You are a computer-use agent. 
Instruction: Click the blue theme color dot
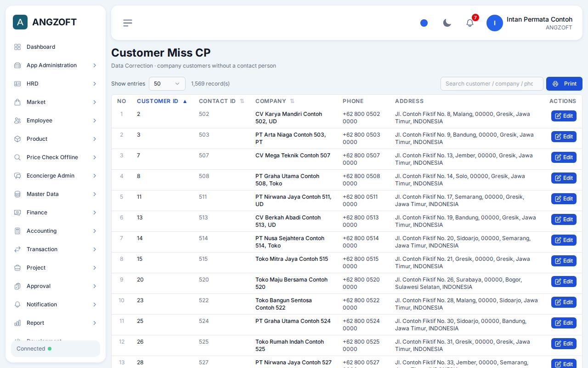click(424, 23)
